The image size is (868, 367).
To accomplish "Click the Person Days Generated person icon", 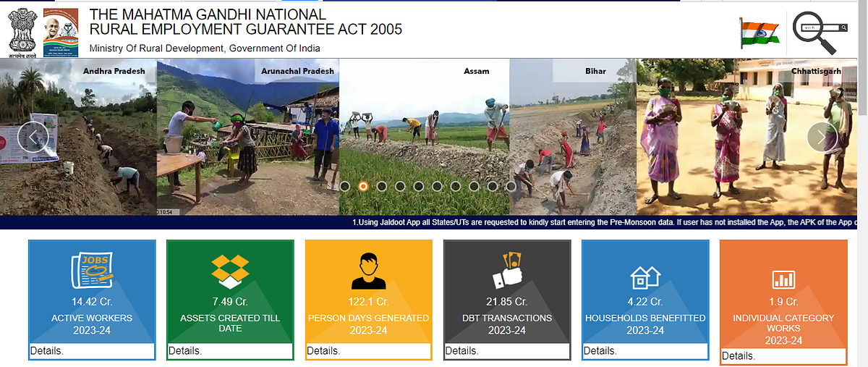I will [x=369, y=271].
